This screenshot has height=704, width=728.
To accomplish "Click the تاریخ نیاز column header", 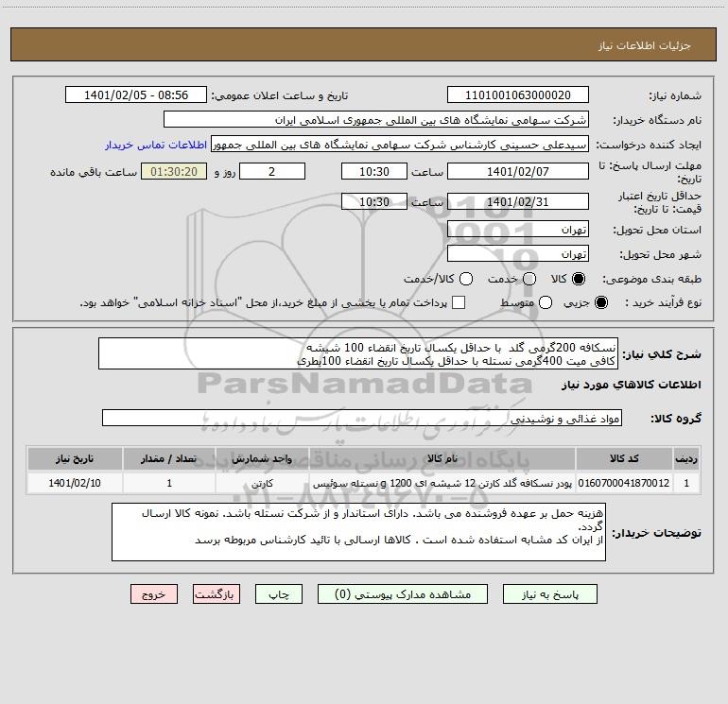I will pos(75,458).
